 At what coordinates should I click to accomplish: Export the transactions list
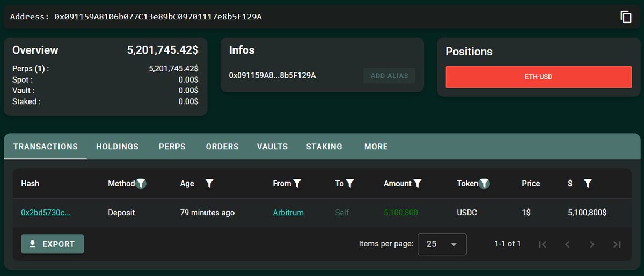tap(53, 244)
